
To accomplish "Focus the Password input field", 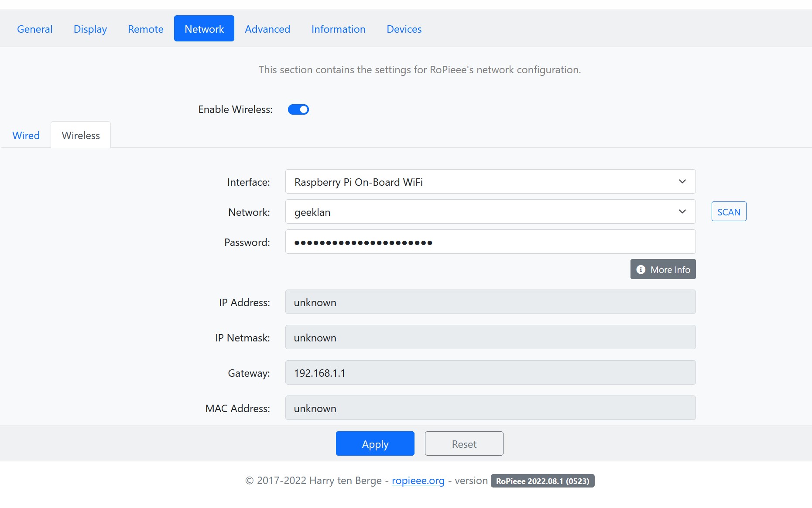I will [490, 242].
